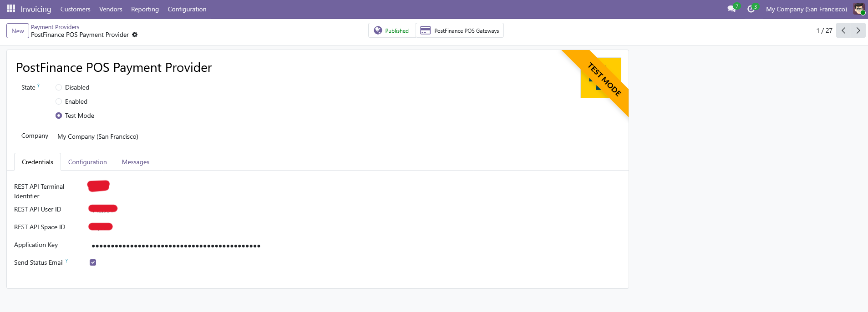The height and width of the screenshot is (312, 868).
Task: Click the globe icon on Published button
Action: (378, 30)
